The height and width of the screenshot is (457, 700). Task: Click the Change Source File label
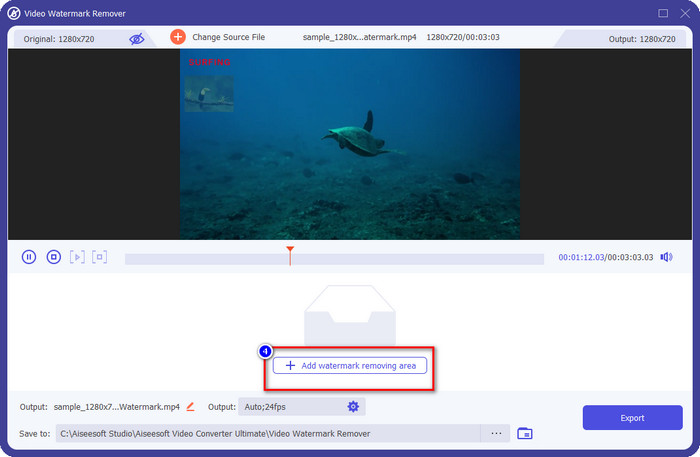229,37
